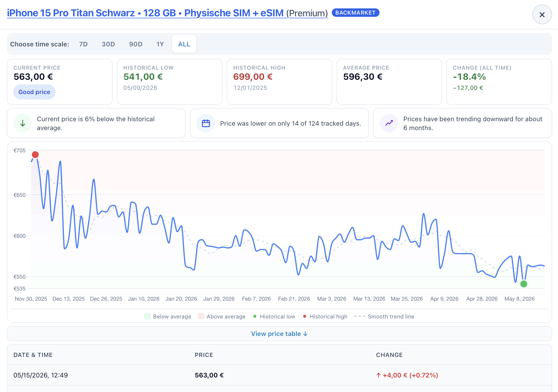Click the €600 y-axis label
Screen dimensions: 558x392
click(20, 236)
